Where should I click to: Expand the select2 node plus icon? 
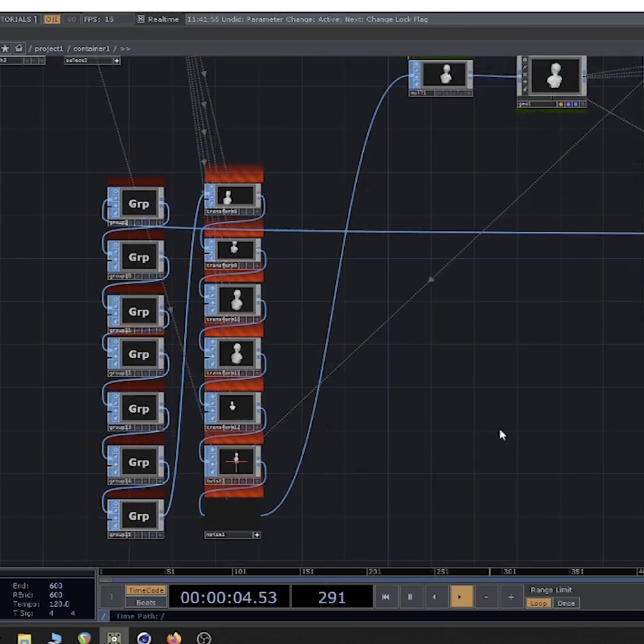116,61
